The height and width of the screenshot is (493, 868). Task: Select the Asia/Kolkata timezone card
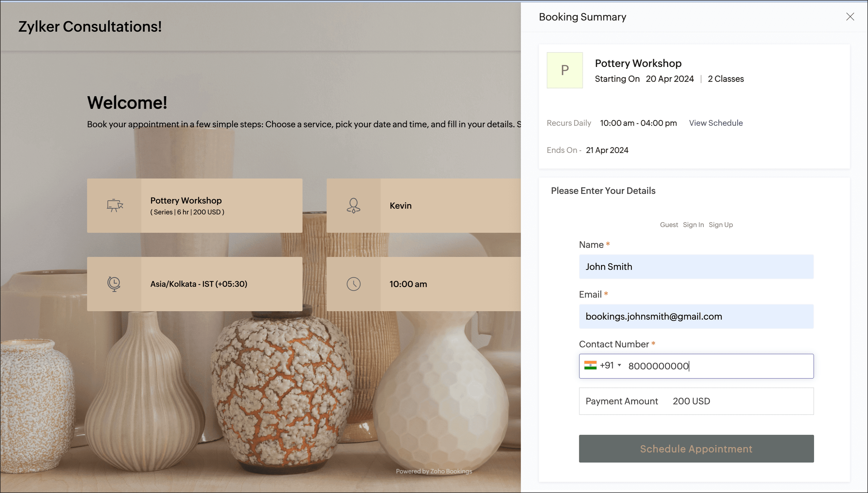195,284
